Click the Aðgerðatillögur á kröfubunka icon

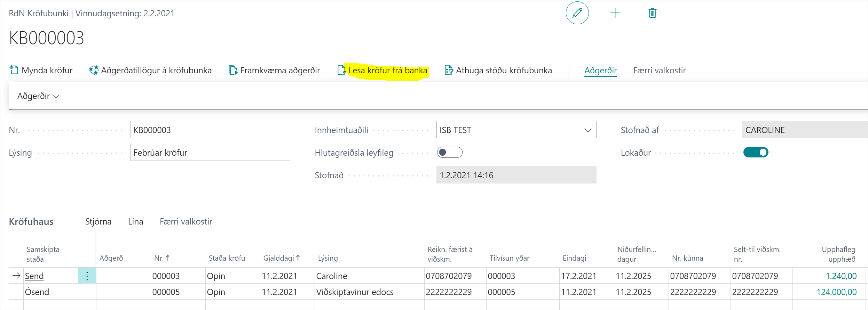(94, 70)
